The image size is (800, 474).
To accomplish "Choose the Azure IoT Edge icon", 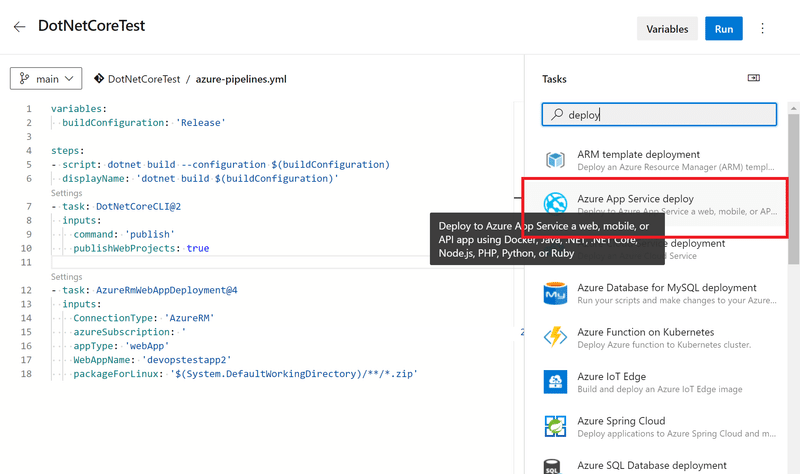I will tap(555, 383).
